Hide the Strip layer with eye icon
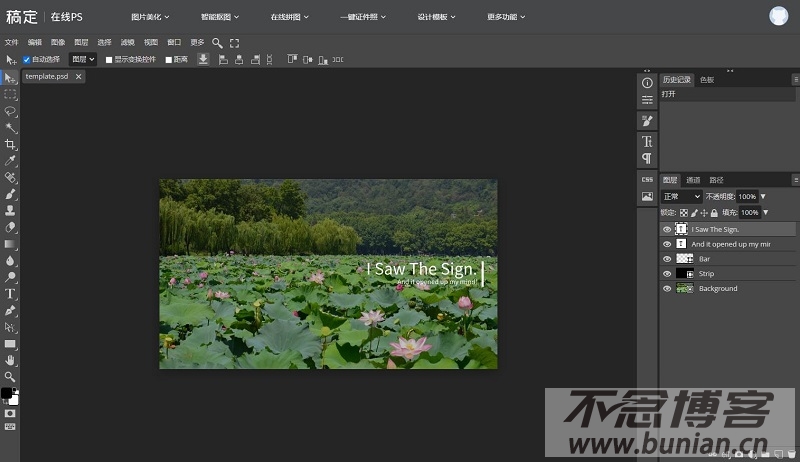The height and width of the screenshot is (462, 800). [x=667, y=273]
